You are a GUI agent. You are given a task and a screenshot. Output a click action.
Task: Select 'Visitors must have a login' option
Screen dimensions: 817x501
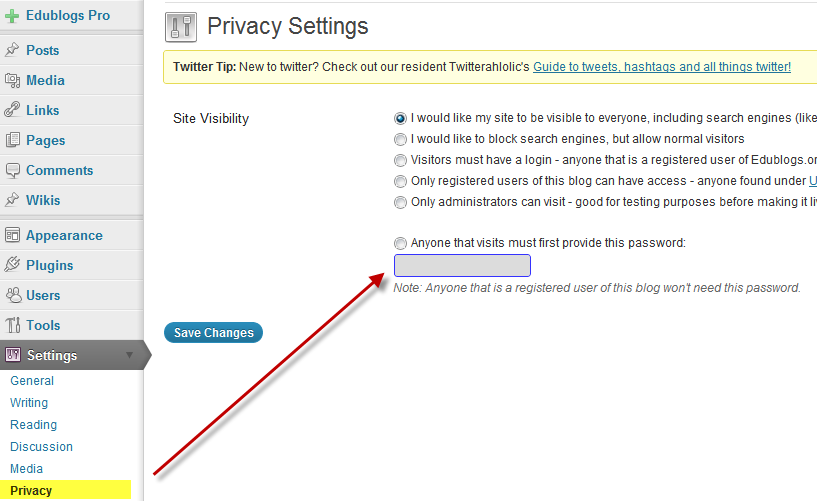point(401,160)
